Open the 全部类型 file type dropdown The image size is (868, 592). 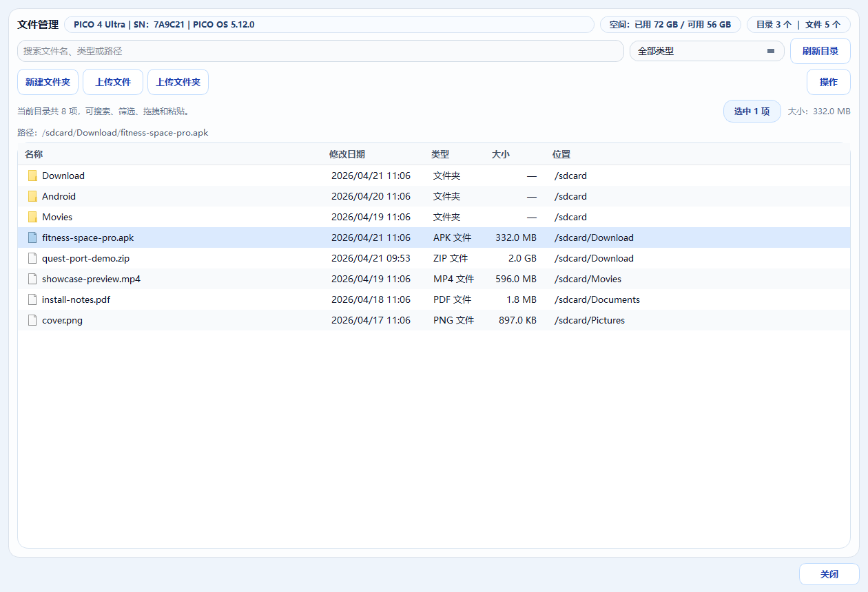[x=707, y=51]
